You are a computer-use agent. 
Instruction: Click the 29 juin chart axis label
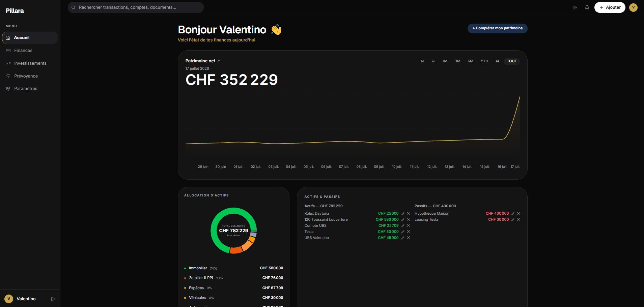click(203, 167)
